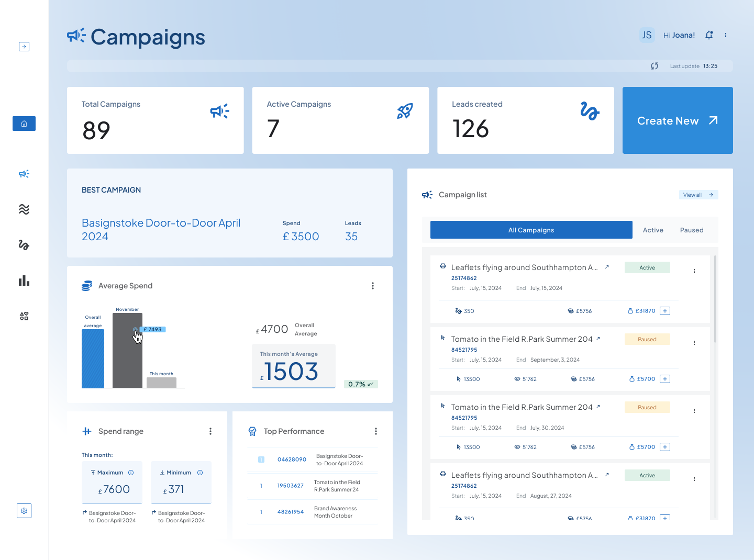
Task: Open Settings via the gear icon at sidebar bottom
Action: coord(24,510)
